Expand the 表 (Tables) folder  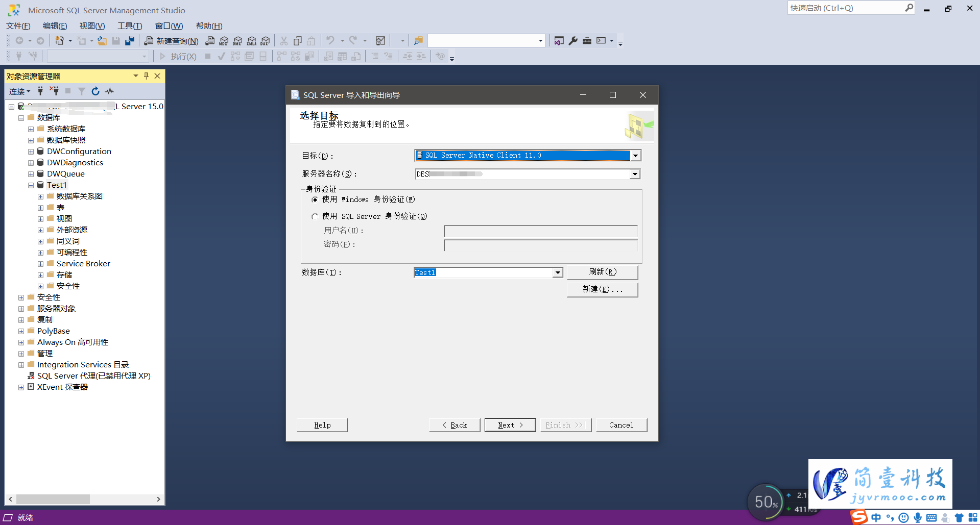[40, 208]
